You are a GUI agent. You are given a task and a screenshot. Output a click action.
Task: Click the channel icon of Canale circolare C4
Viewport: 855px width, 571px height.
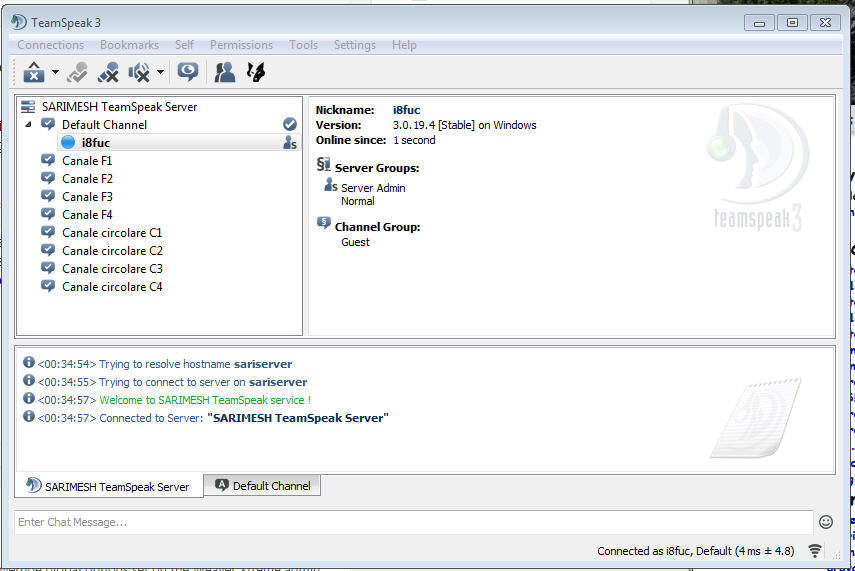point(48,286)
